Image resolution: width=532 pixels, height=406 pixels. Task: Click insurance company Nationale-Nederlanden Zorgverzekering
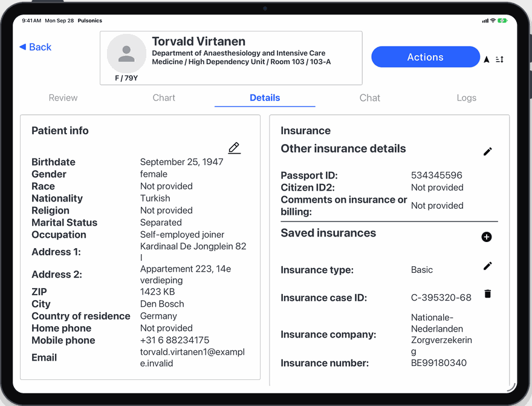point(441,335)
